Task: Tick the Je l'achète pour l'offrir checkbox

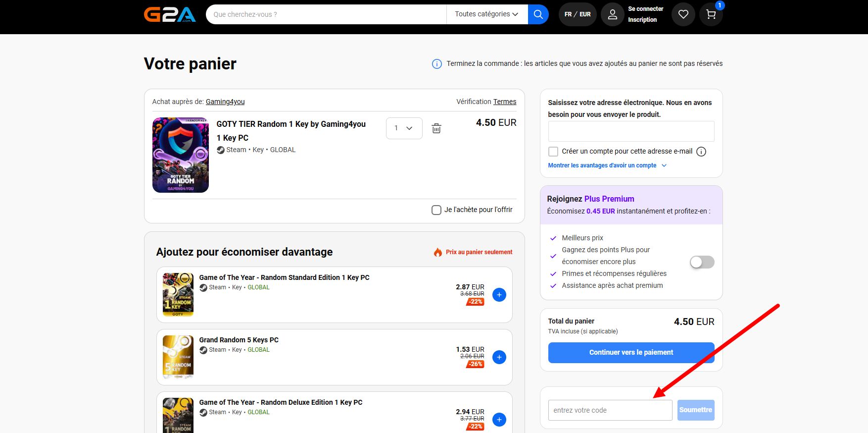Action: point(436,210)
